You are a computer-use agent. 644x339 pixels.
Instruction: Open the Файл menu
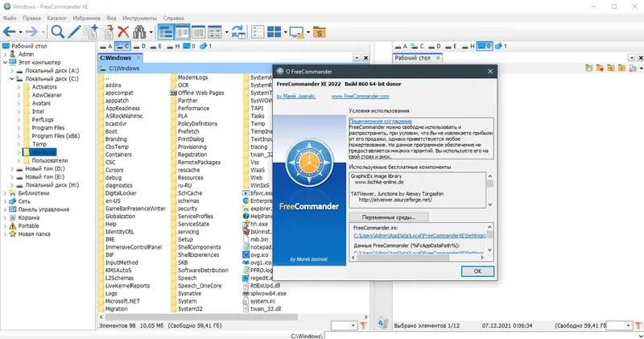(10, 18)
